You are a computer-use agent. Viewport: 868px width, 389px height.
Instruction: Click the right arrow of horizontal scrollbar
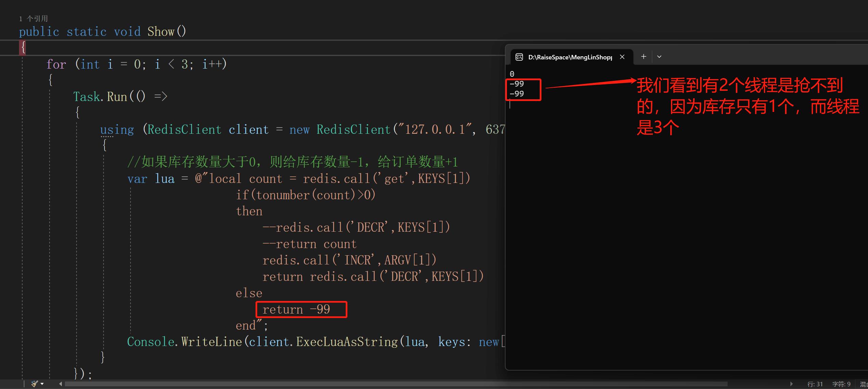click(x=791, y=384)
